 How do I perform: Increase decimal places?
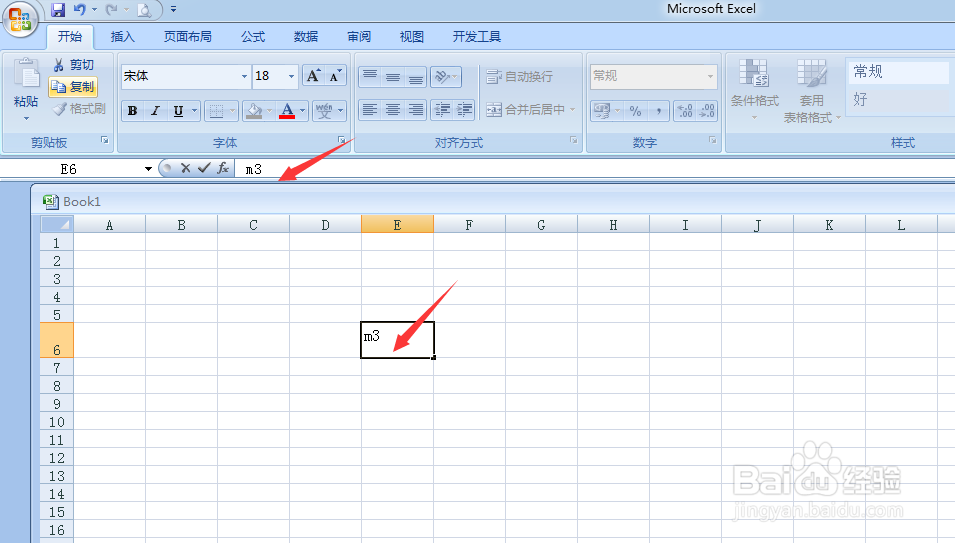tap(685, 111)
